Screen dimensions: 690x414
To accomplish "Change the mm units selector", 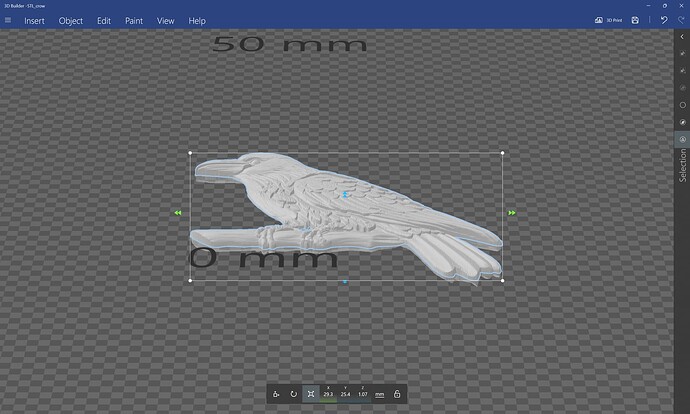I will [x=379, y=394].
